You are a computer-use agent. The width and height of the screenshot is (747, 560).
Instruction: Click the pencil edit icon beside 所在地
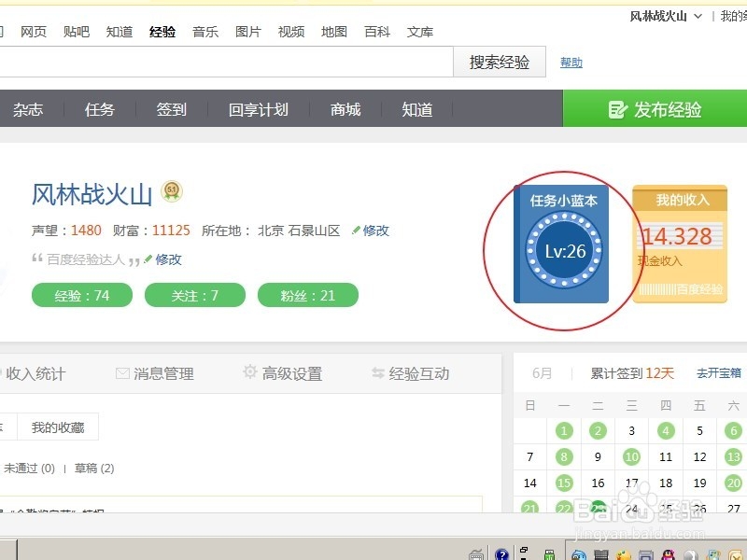(x=358, y=231)
